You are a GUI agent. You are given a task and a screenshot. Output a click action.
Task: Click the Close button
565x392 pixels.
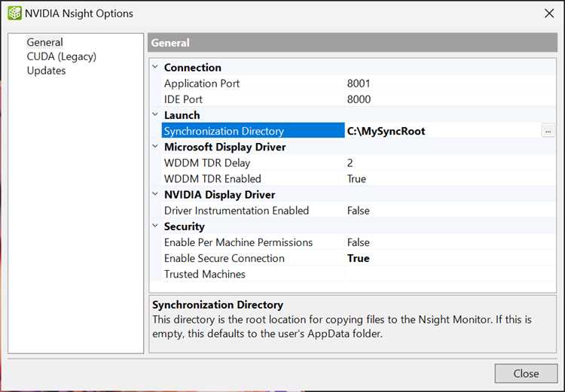[x=526, y=373]
